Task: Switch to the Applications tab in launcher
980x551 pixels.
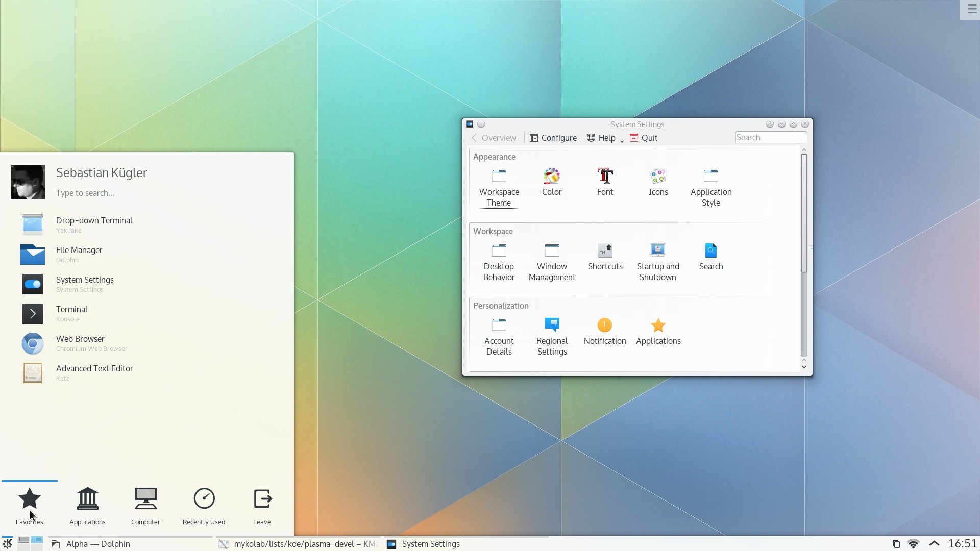Action: click(87, 504)
